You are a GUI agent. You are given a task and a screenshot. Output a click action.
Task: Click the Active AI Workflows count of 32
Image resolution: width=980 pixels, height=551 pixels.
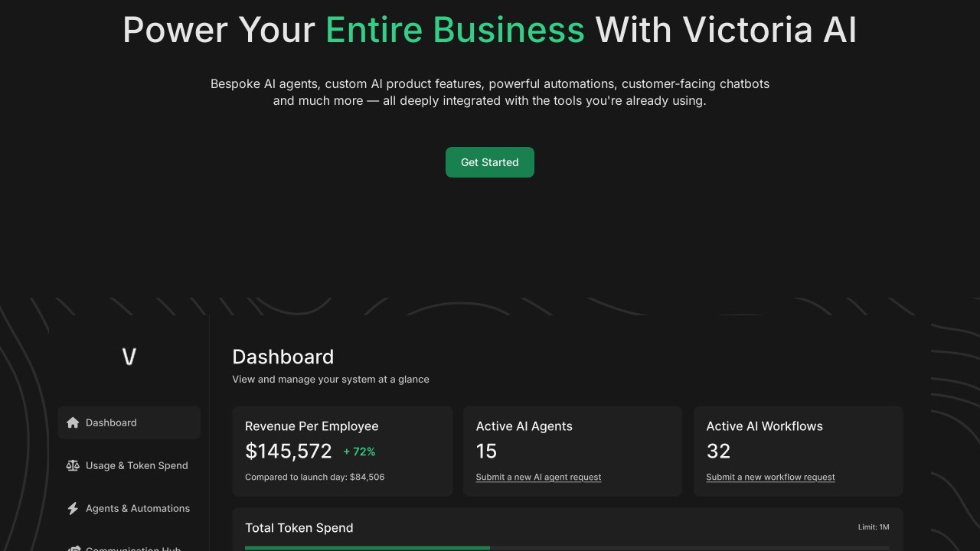coord(718,452)
